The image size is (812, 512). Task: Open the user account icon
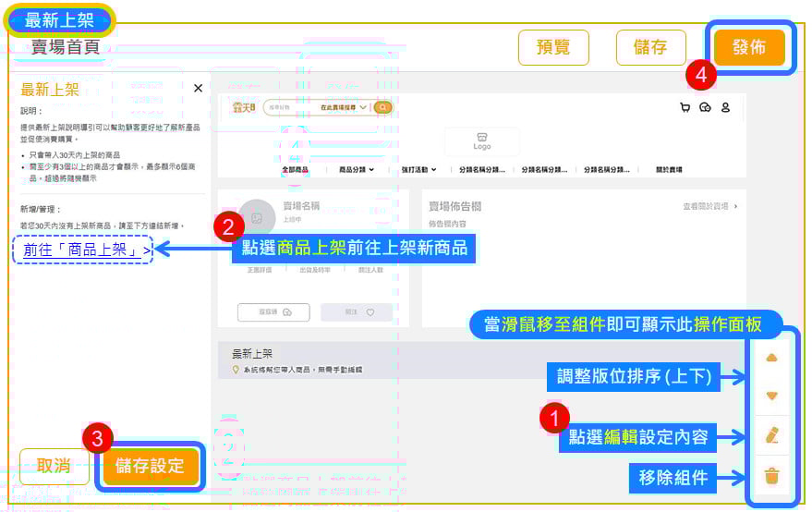726,107
